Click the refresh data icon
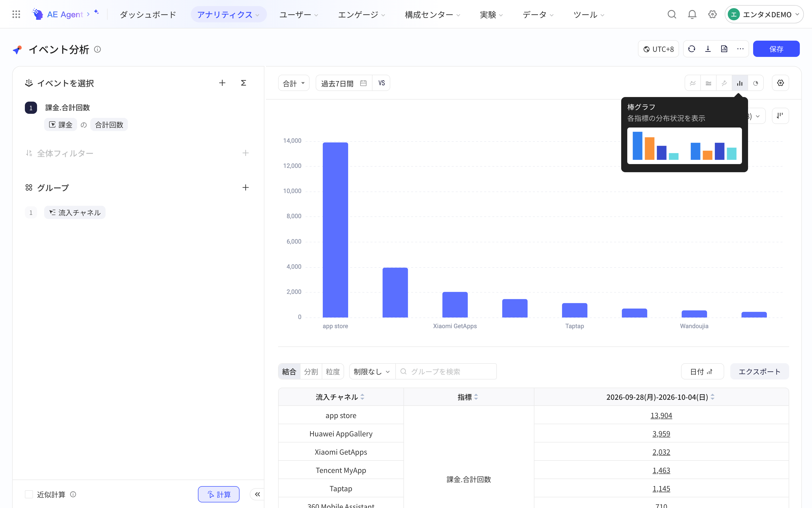 point(691,49)
